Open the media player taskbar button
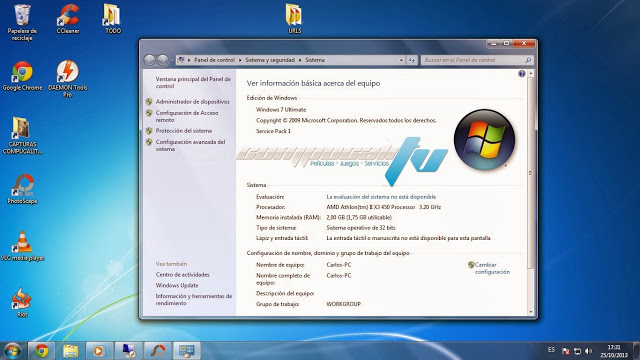640x360 pixels. point(99,351)
